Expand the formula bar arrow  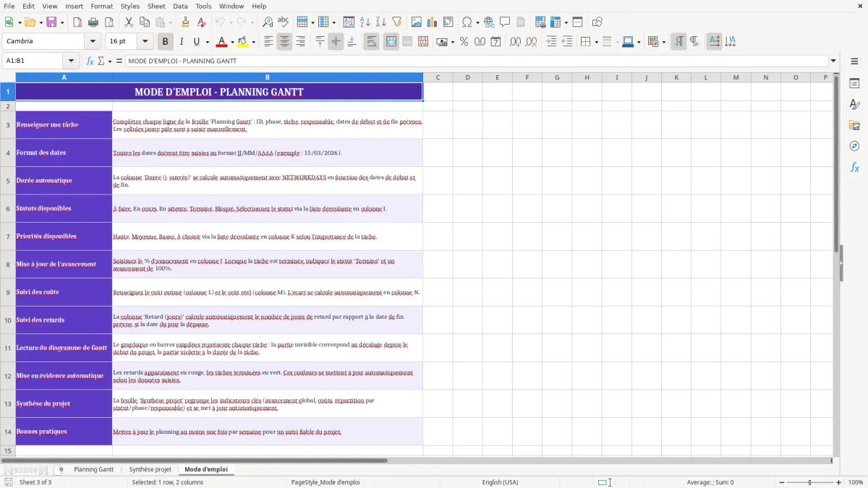coord(833,61)
